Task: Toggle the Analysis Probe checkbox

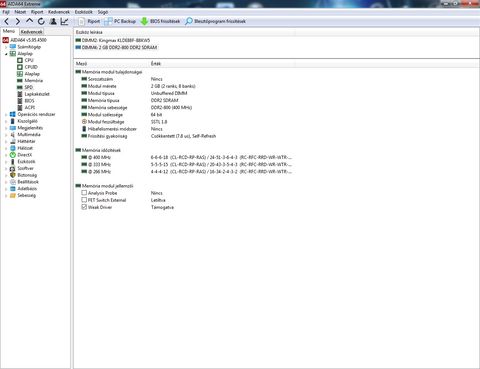Action: tap(84, 193)
